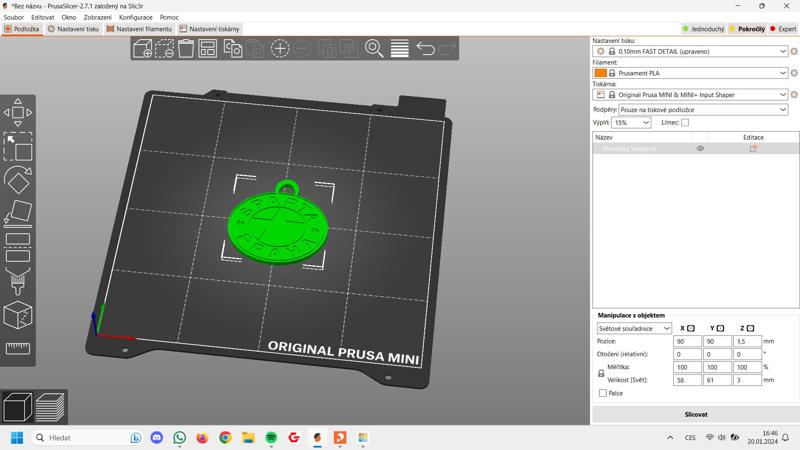The image size is (800, 450).
Task: Enable the Límec (brim) checkbox
Action: pyautogui.click(x=685, y=122)
